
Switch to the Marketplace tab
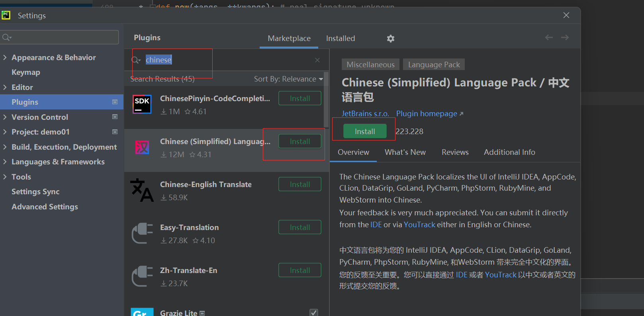tap(289, 38)
